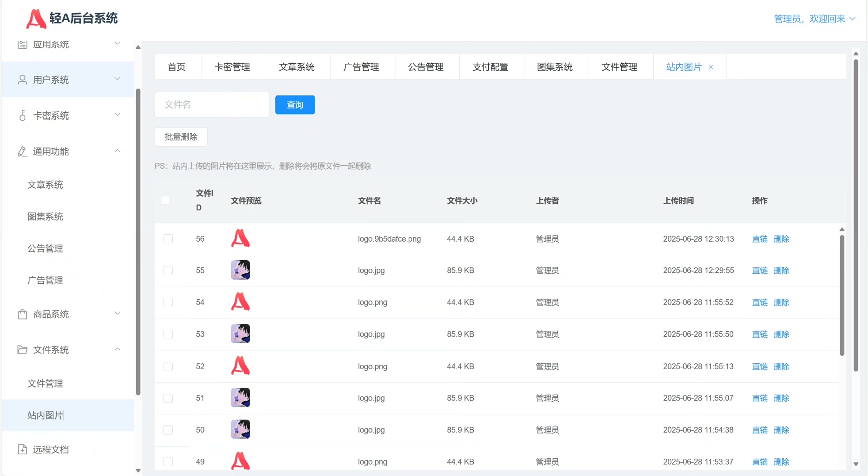
Task: Click the 商品系统 shopping bag icon
Action: click(x=22, y=314)
